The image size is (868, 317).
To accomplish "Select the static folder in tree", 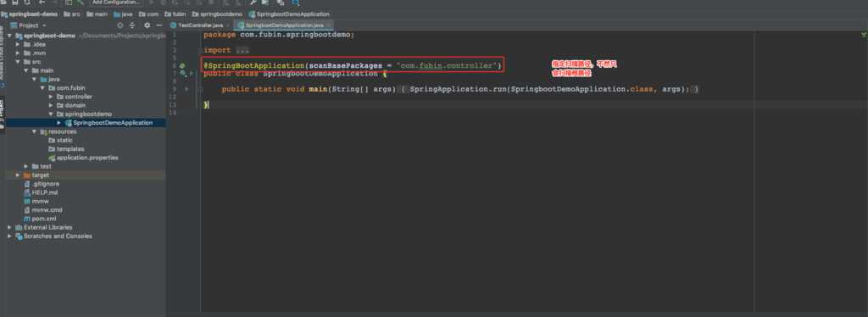I will (61, 140).
